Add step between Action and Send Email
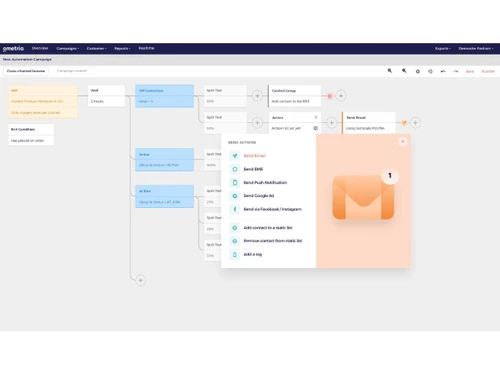 [x=331, y=123]
